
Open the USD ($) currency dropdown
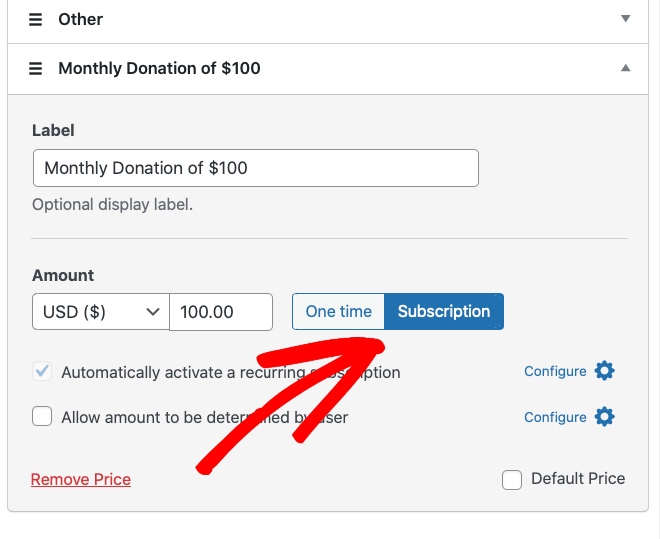coord(101,312)
